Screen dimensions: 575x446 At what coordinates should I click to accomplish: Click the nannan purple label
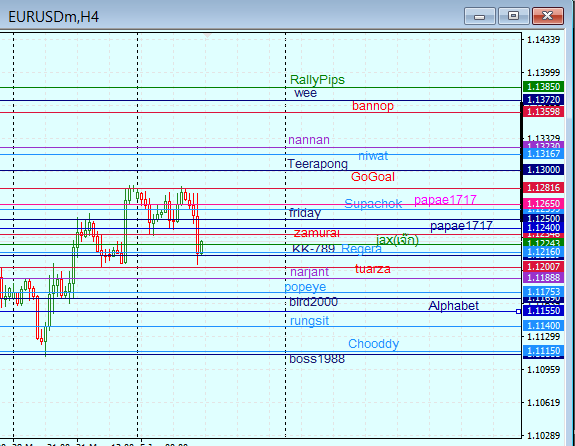[x=309, y=140]
